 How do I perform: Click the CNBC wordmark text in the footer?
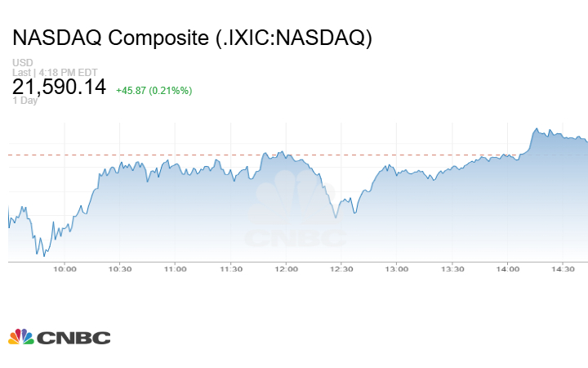73,338
